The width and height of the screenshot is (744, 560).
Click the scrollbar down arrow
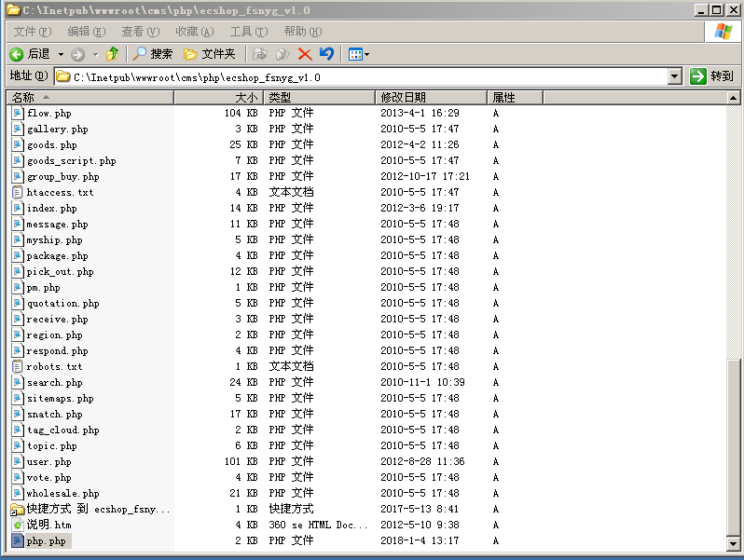[x=733, y=544]
